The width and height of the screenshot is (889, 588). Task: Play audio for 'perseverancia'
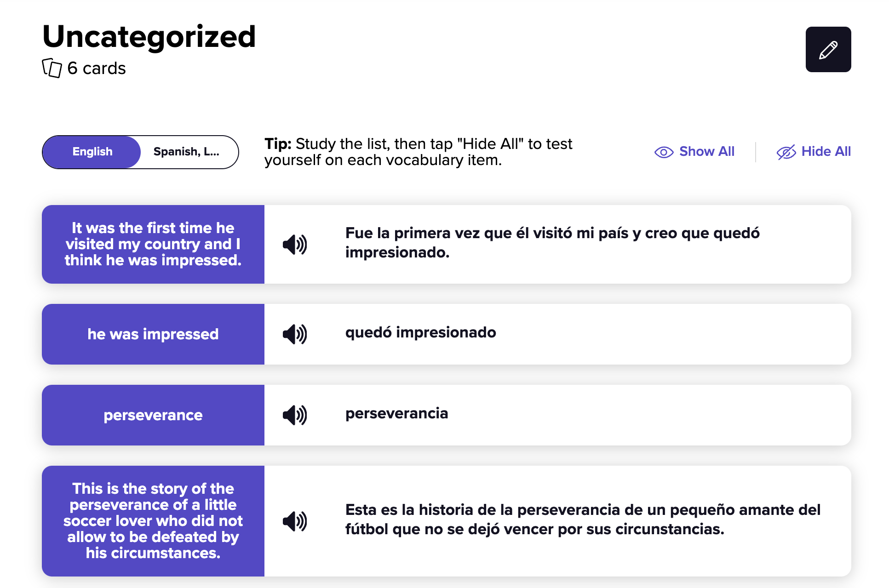click(x=294, y=415)
